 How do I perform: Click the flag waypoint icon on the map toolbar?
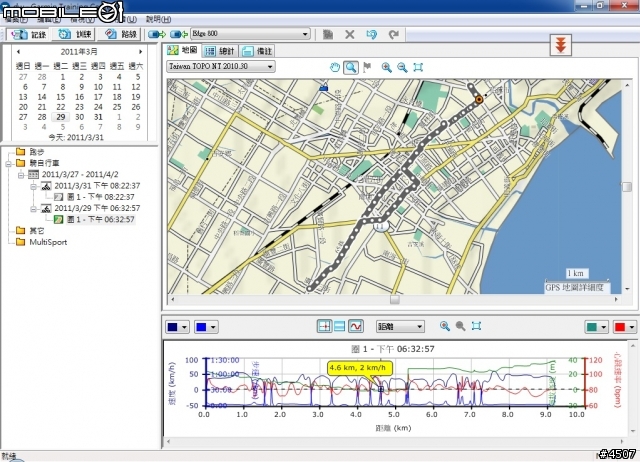click(367, 67)
